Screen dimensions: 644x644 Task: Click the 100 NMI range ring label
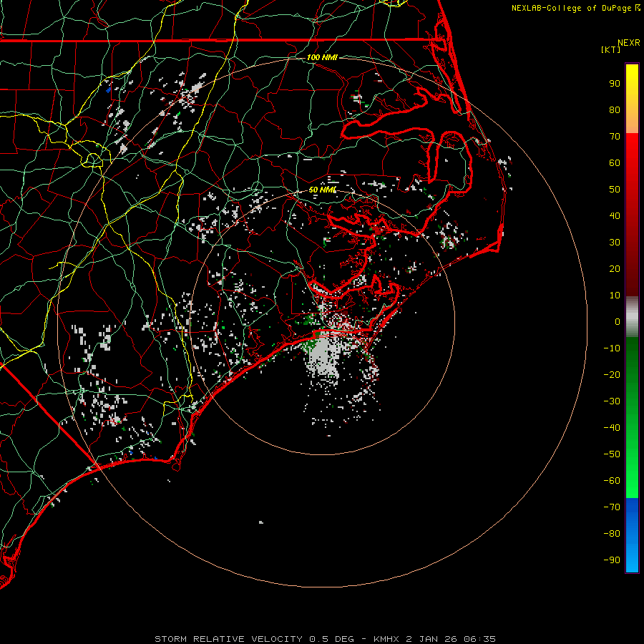pos(322,57)
